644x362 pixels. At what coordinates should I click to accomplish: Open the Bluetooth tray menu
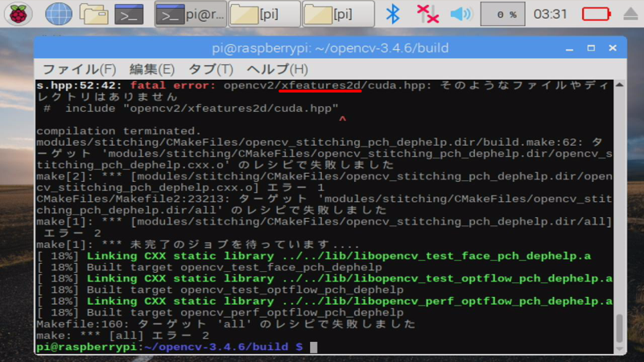pos(393,14)
